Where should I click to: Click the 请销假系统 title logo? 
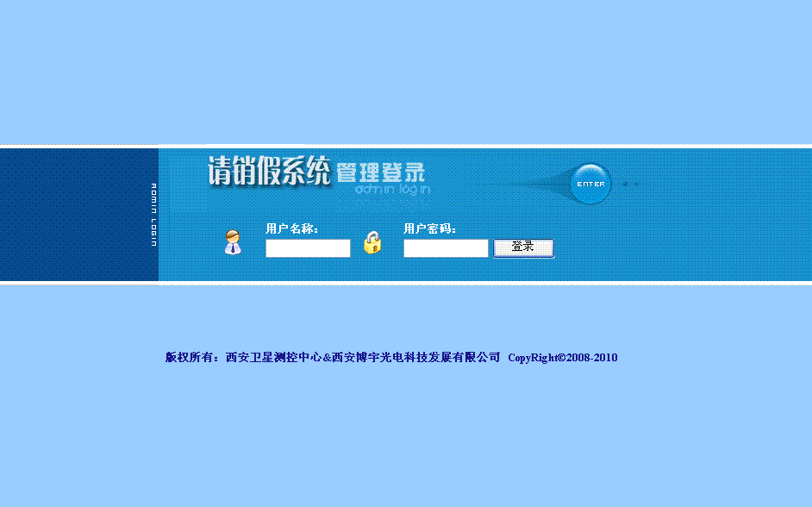click(x=269, y=172)
